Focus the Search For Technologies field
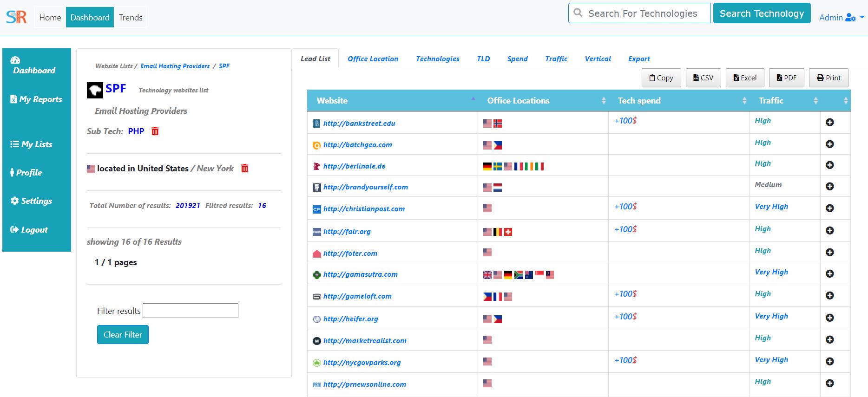868x397 pixels. 639,13
